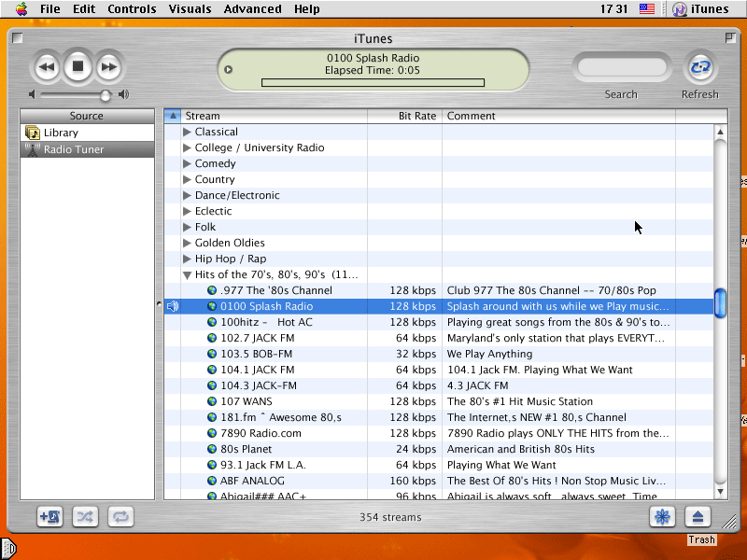This screenshot has width=747, height=560.
Task: Click the low volume speaker icon
Action: [32, 94]
